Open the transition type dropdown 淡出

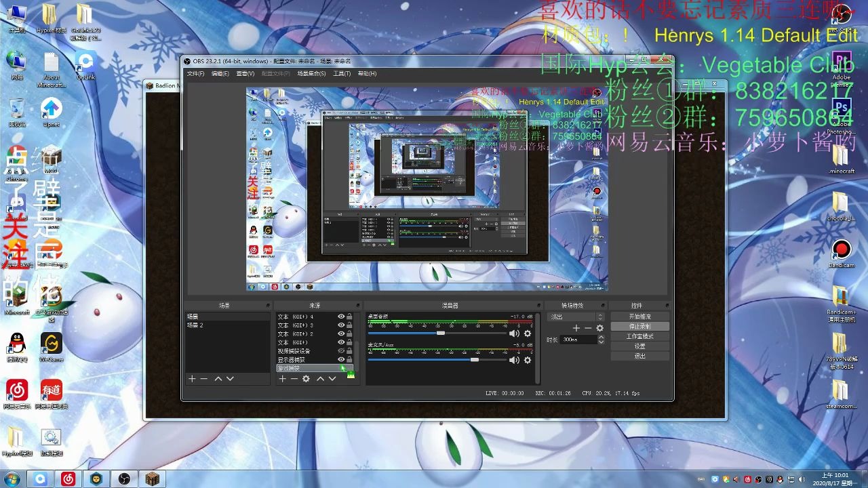(575, 317)
